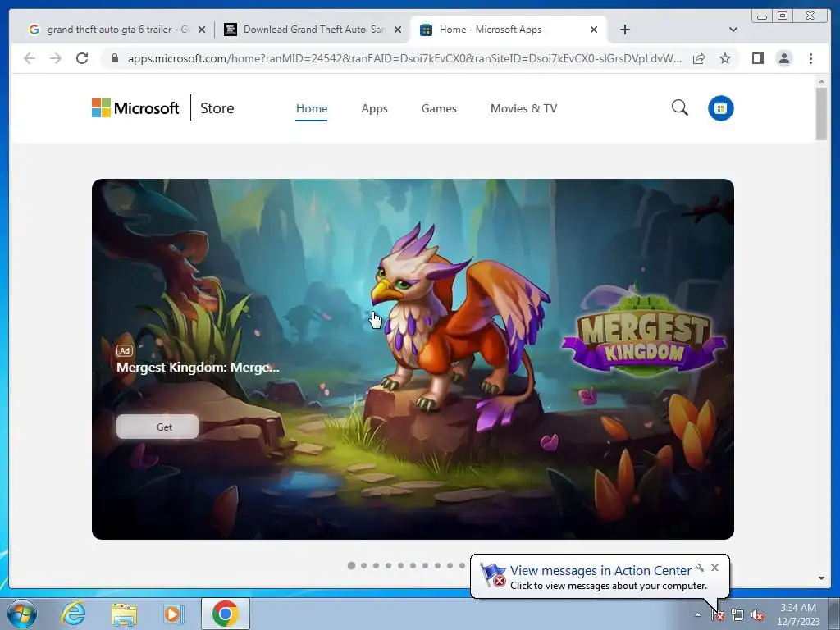Click the Chrome forward arrow button
The width and height of the screenshot is (840, 630).
coord(56,58)
